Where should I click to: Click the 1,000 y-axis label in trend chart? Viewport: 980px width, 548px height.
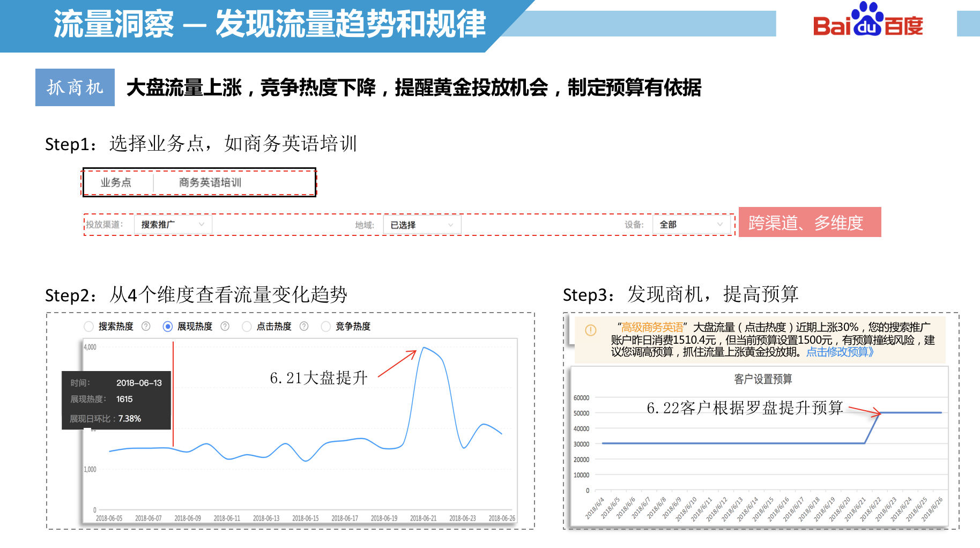90,470
